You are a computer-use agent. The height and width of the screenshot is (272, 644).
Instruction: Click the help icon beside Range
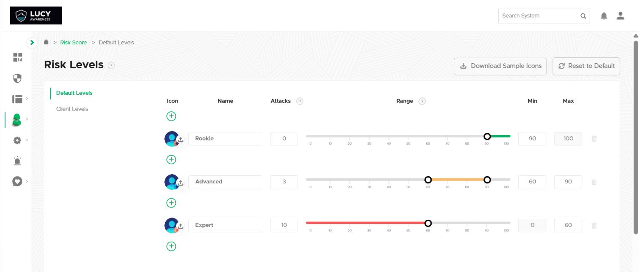(x=422, y=101)
